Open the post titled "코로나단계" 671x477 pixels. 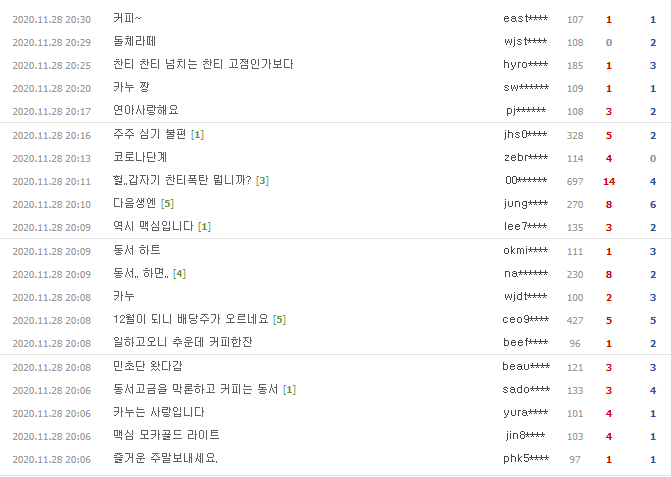point(141,157)
